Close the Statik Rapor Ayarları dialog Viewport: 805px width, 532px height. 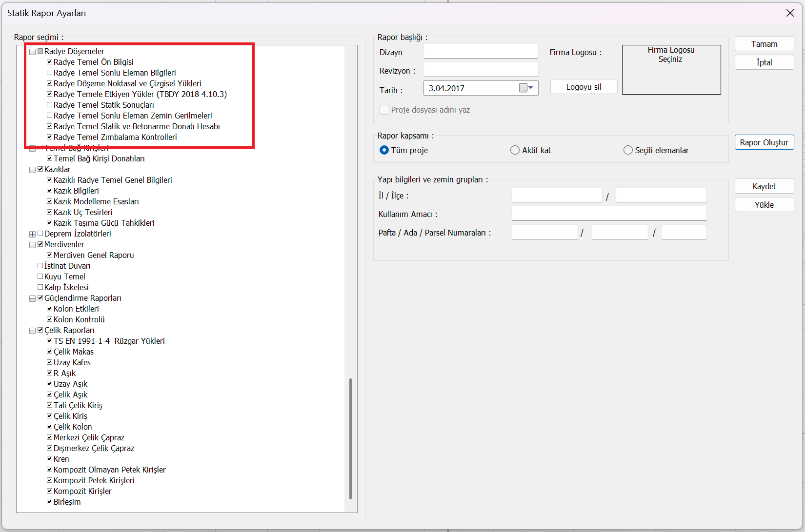tap(790, 13)
